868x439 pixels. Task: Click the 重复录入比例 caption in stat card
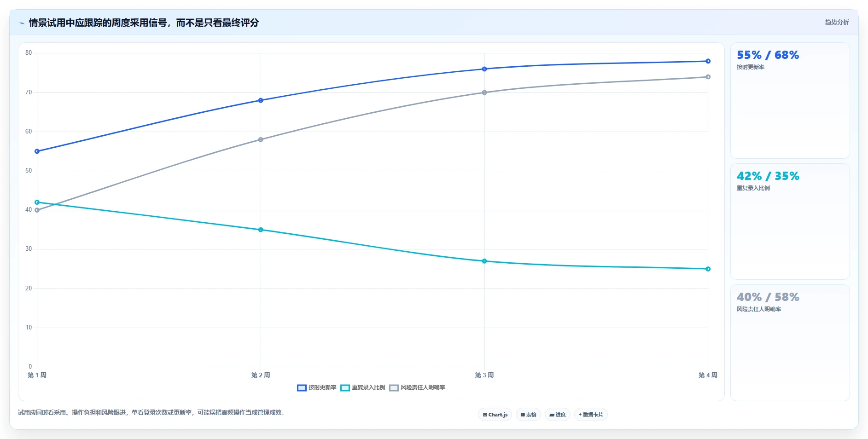[x=753, y=188]
